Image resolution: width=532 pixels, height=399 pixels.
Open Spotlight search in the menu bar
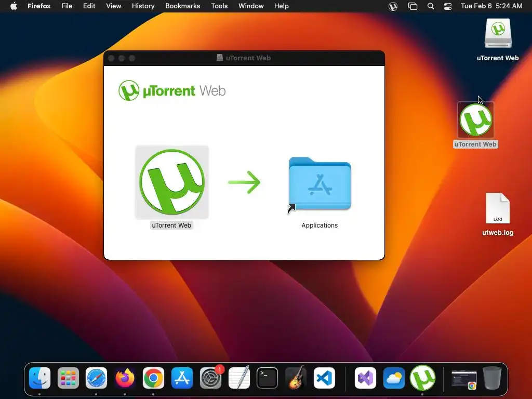(x=431, y=6)
